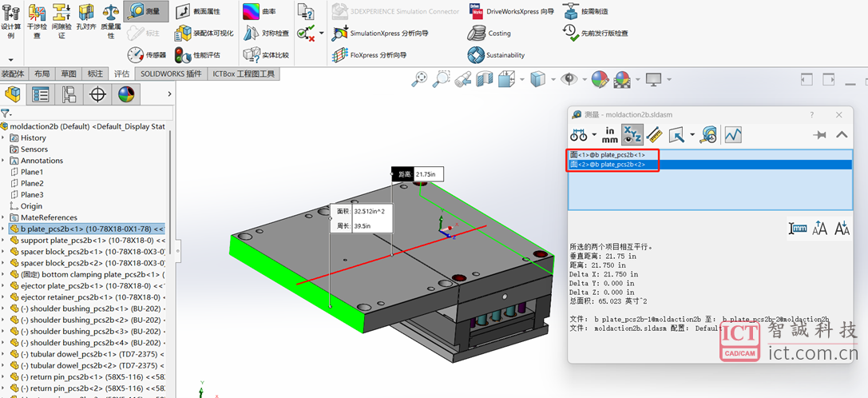Open the DisplayManager color ball tab
The image size is (868, 398).
(x=125, y=94)
